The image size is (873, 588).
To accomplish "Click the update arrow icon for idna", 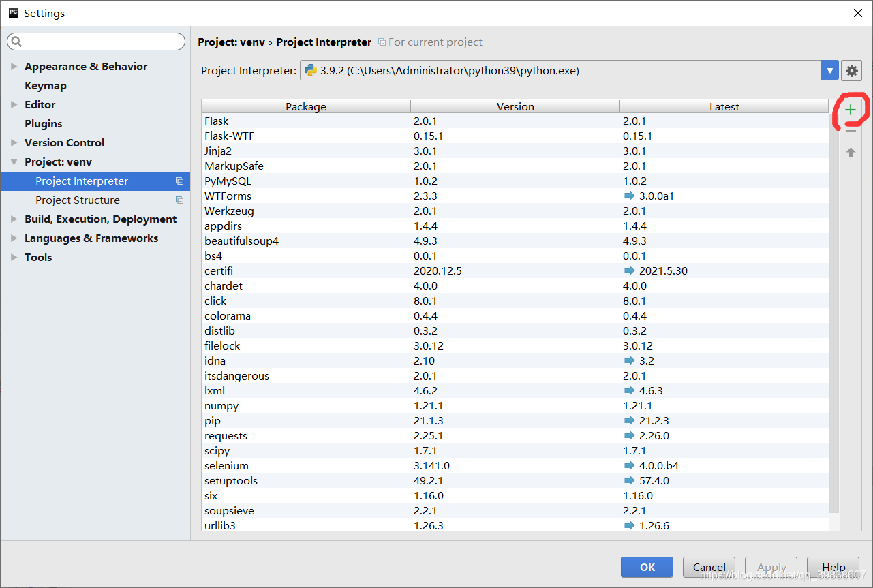I will click(629, 360).
